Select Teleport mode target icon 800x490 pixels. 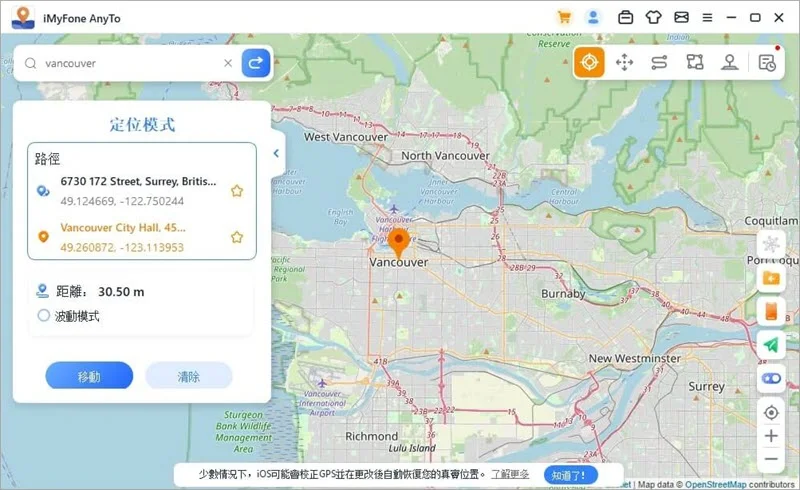pos(589,62)
